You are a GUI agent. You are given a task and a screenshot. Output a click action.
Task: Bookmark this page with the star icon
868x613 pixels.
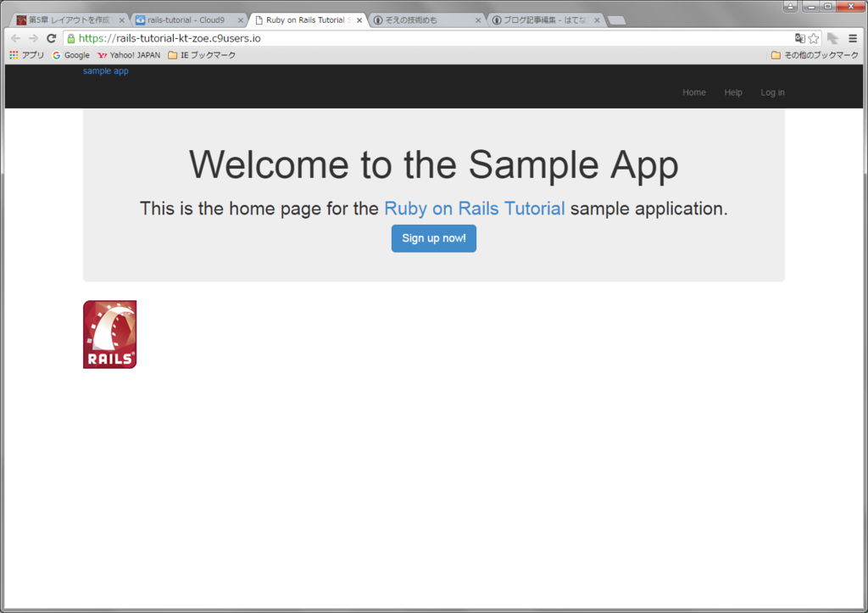(813, 38)
